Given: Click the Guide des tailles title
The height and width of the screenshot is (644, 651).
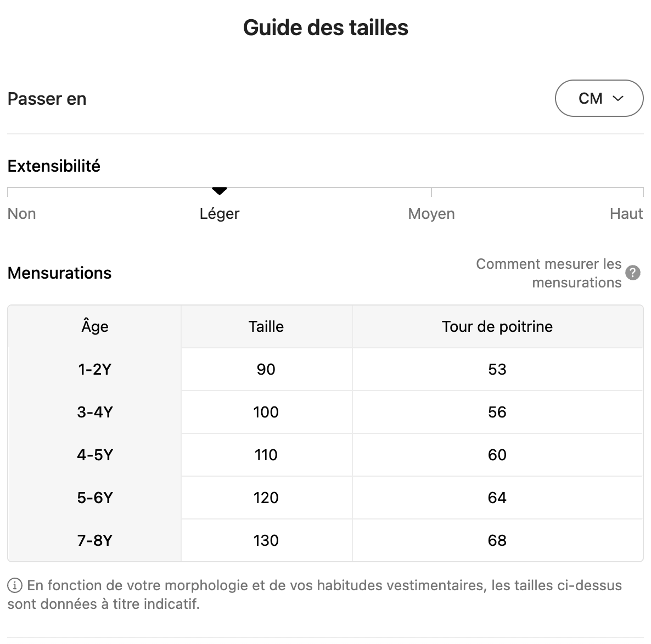Looking at the screenshot, I should tap(325, 27).
